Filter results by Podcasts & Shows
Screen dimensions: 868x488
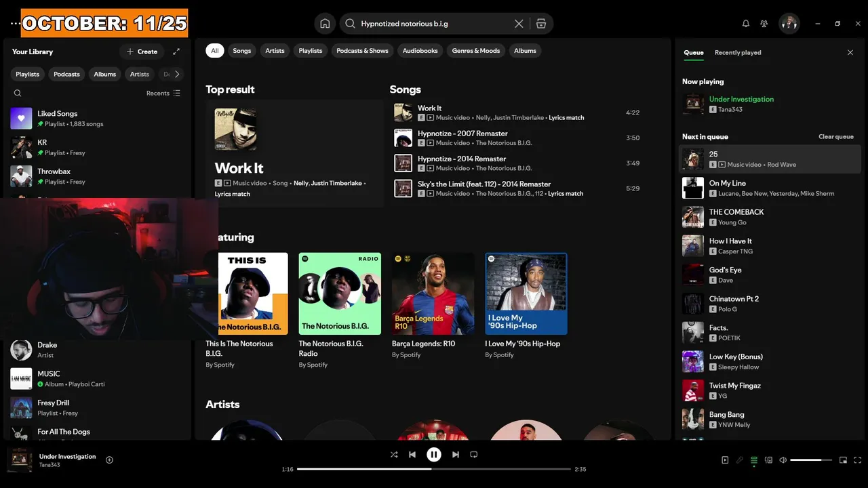(x=362, y=51)
